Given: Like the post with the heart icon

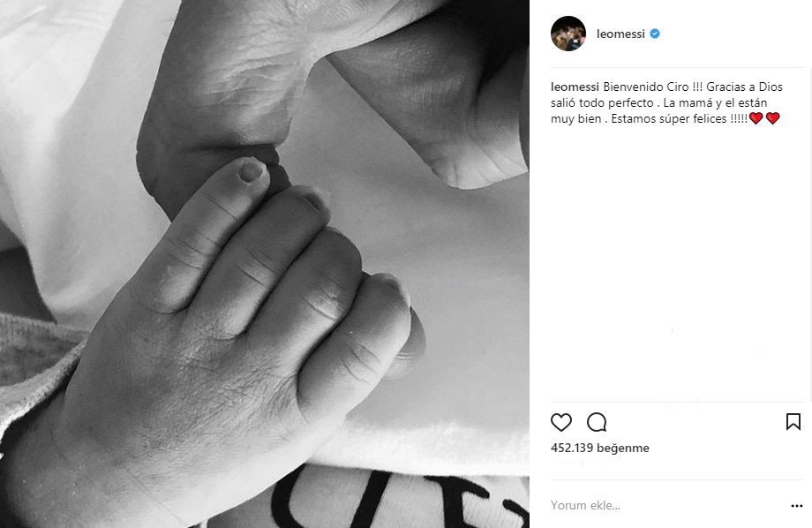Looking at the screenshot, I should (560, 422).
